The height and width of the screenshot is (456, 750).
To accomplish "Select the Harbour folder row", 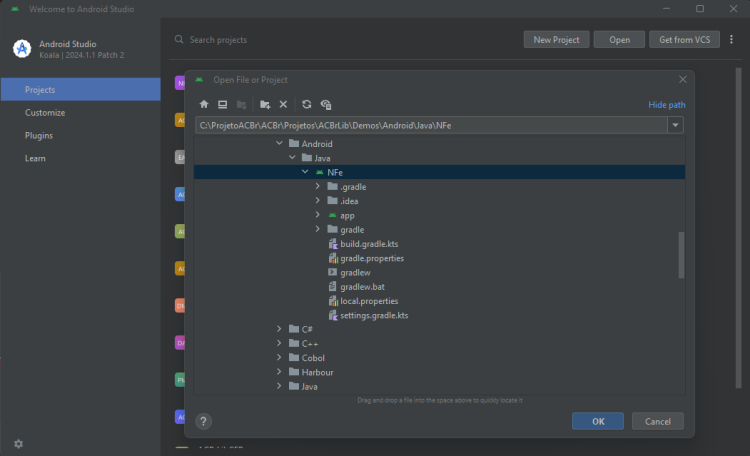I will (x=439, y=372).
